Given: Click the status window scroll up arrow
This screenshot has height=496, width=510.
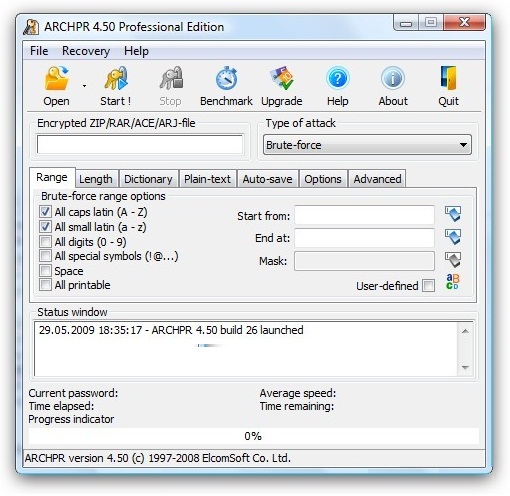Looking at the screenshot, I should click(x=465, y=331).
